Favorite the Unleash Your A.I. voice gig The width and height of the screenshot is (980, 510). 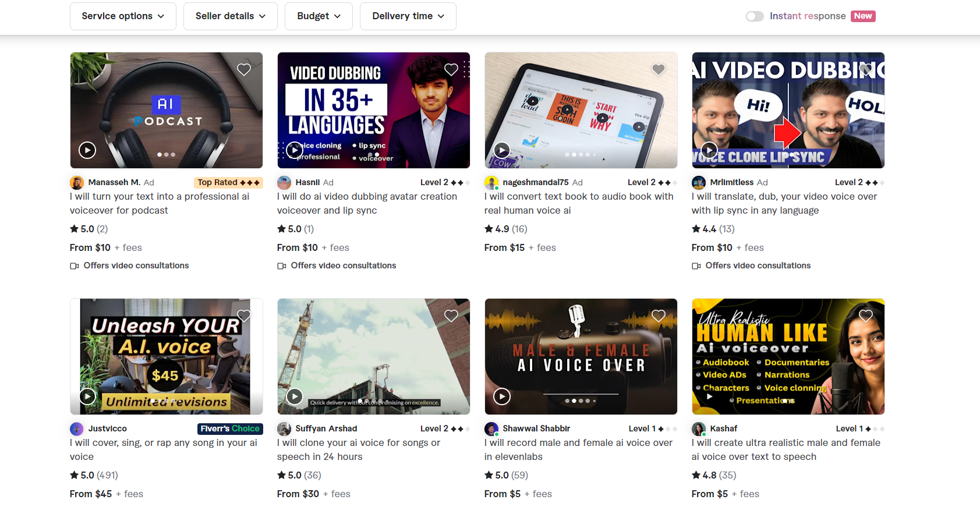click(x=244, y=316)
